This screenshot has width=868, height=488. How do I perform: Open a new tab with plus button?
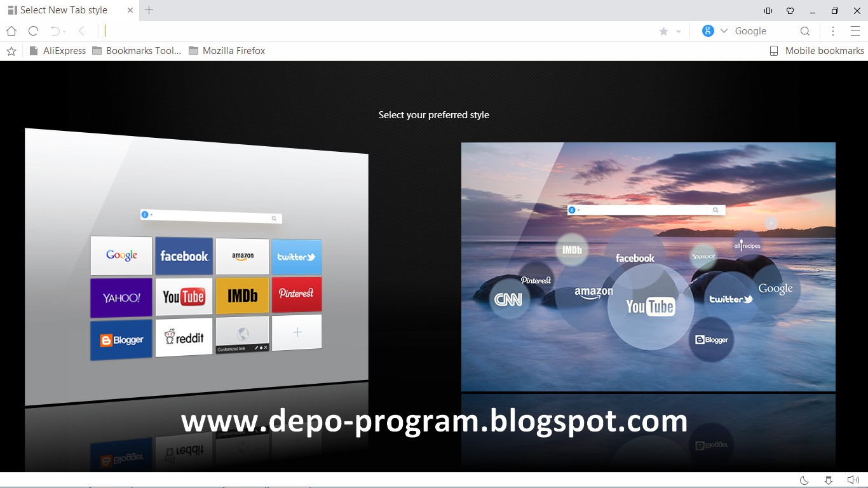tap(149, 10)
